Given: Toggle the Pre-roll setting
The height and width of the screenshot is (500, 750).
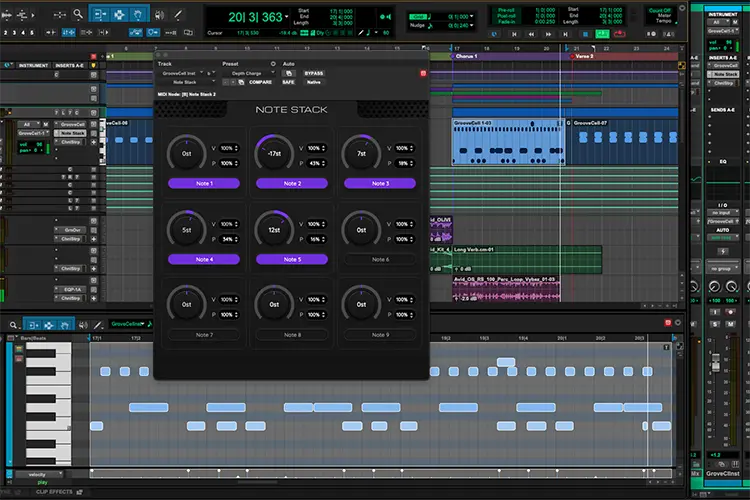Looking at the screenshot, I should point(506,10).
